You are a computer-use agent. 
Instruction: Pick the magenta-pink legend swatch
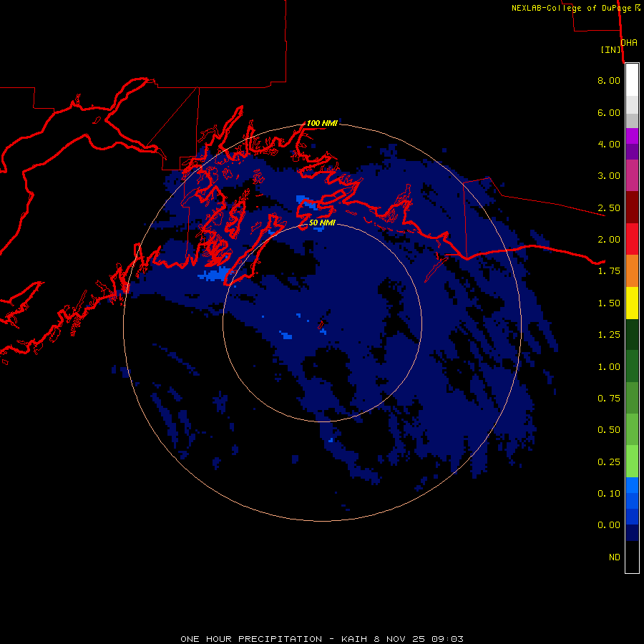pyautogui.click(x=632, y=175)
